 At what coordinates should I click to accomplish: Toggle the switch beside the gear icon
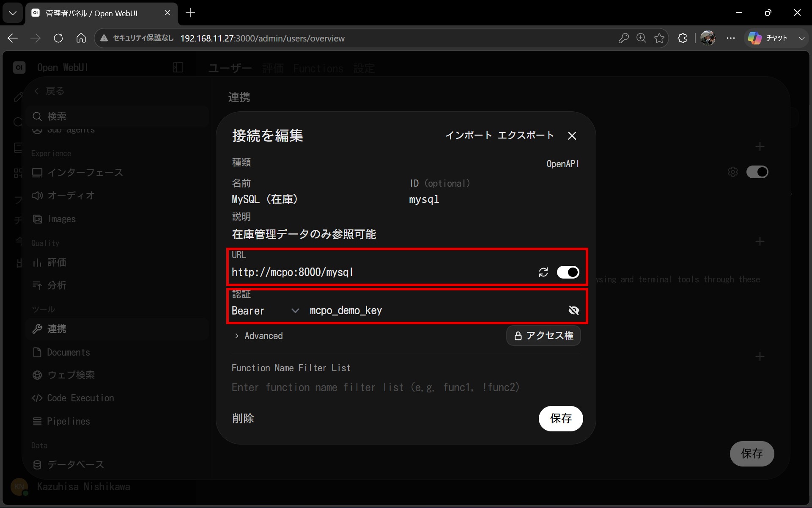click(757, 172)
